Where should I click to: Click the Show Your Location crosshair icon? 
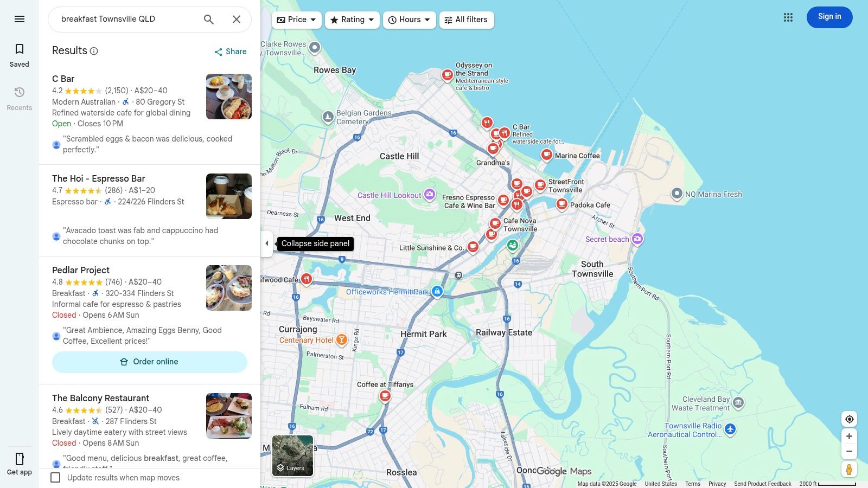tap(849, 419)
